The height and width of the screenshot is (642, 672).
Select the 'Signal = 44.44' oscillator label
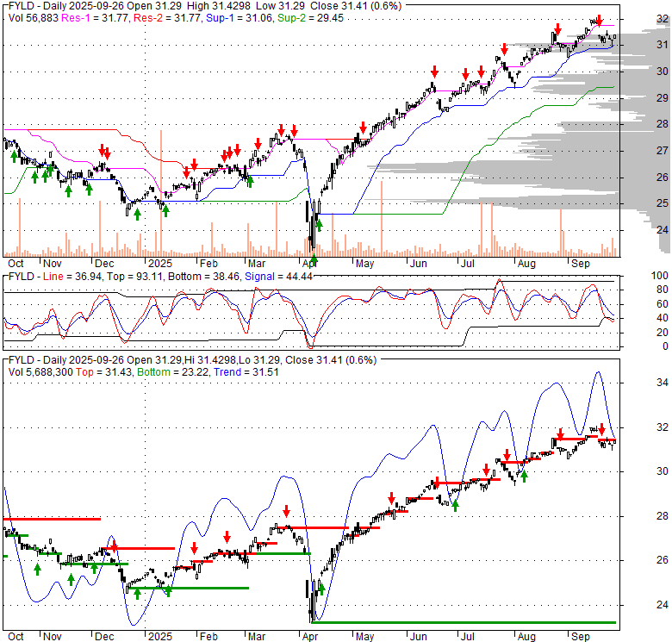tap(278, 277)
